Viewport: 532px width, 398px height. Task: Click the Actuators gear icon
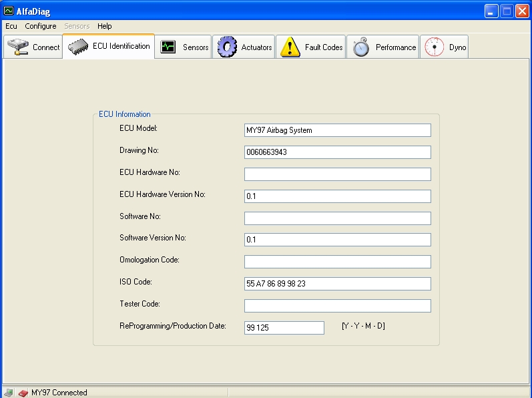pos(228,47)
